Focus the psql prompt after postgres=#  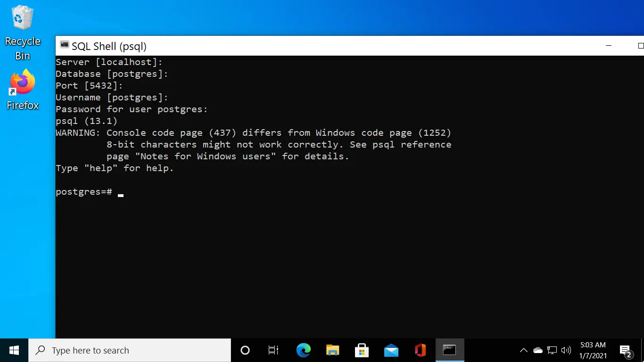pyautogui.click(x=121, y=193)
